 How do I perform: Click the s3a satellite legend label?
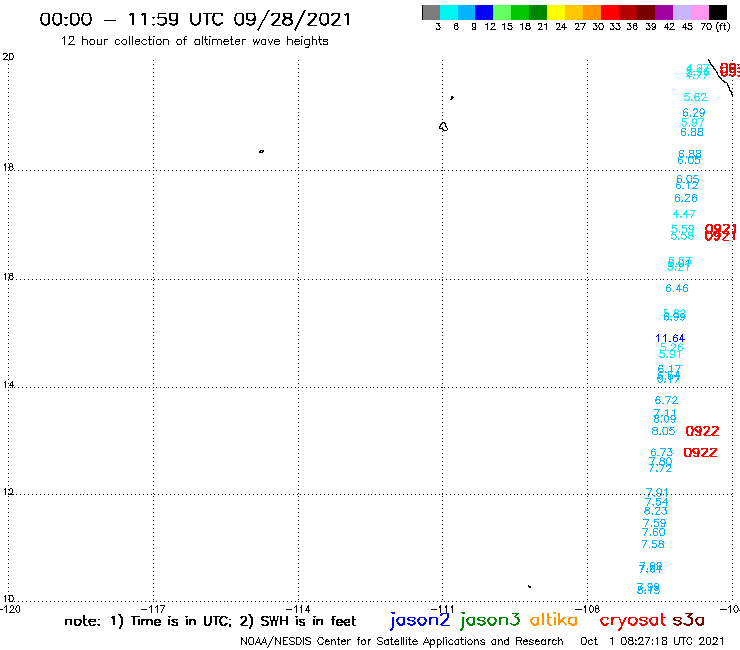tap(688, 620)
